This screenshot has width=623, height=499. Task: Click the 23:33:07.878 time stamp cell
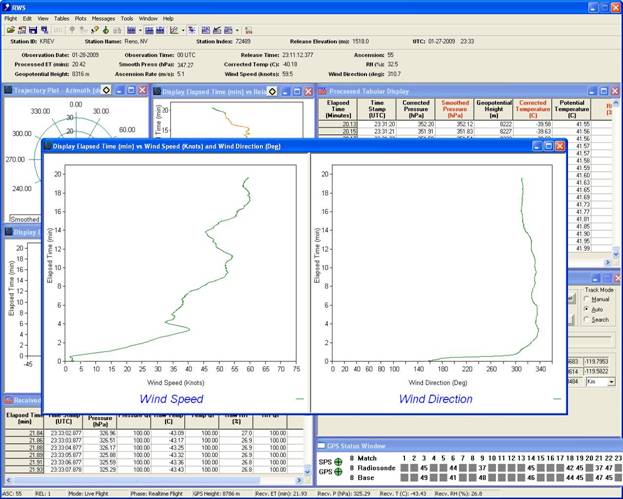coord(63,470)
